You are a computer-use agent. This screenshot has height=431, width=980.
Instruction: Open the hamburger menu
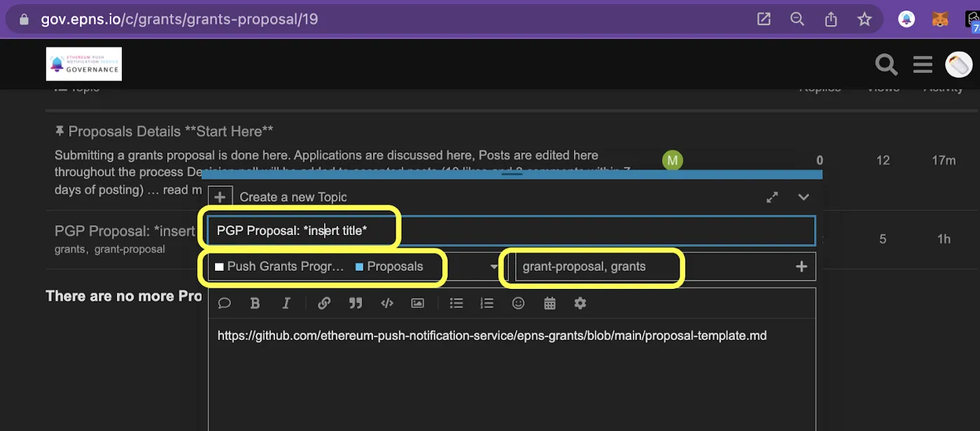click(923, 64)
